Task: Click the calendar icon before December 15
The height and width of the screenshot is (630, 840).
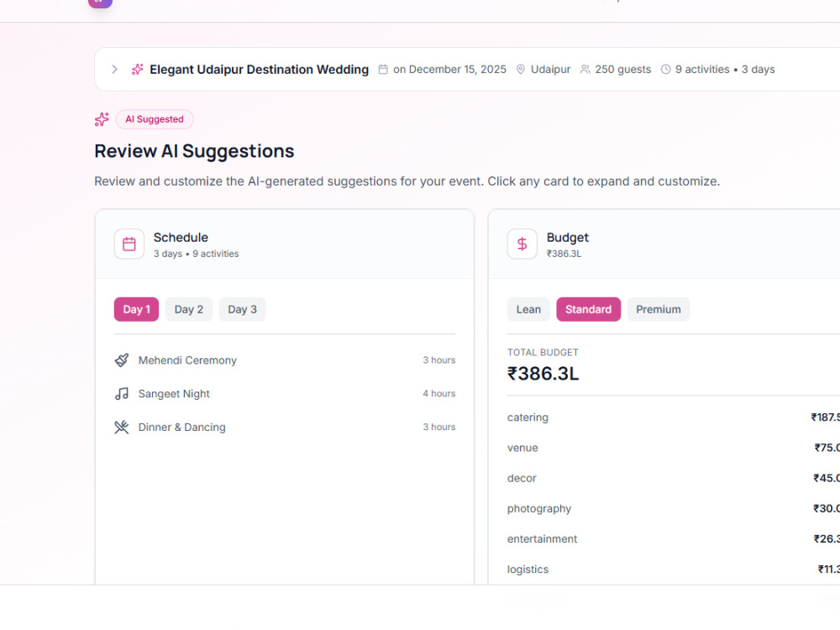Action: [x=383, y=70]
